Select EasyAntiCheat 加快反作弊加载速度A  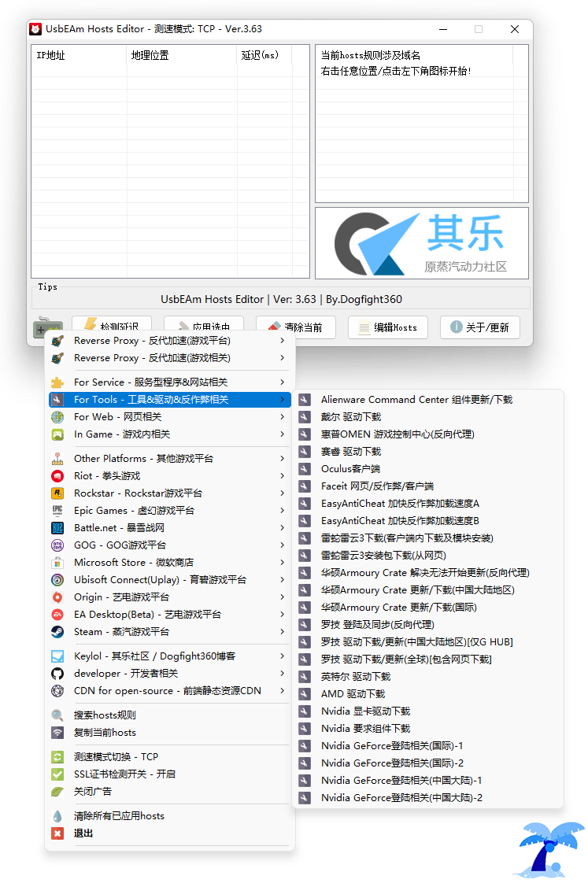[427, 504]
